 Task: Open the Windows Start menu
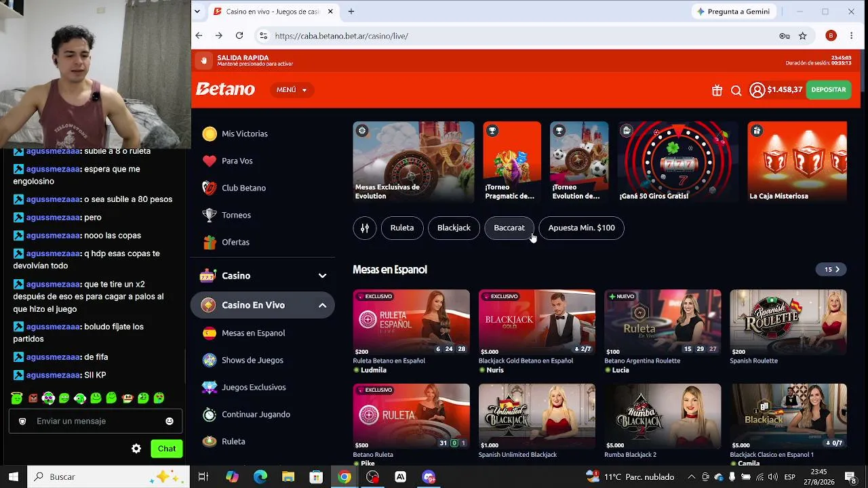tap(14, 477)
